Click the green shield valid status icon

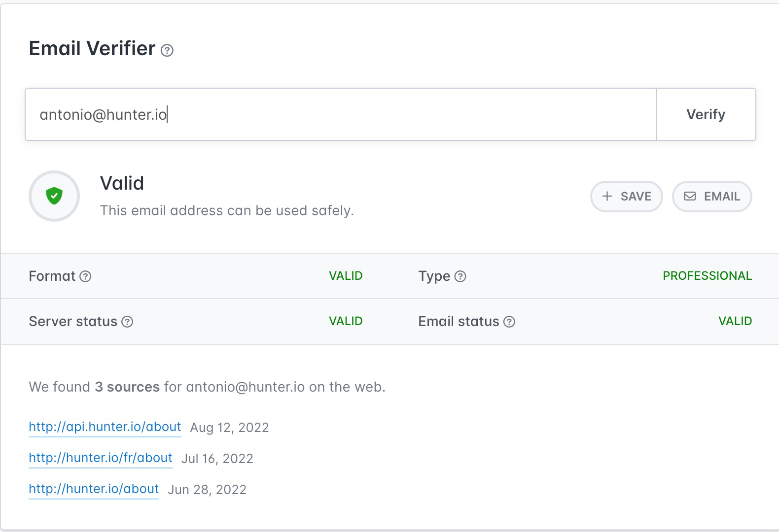[x=54, y=196]
